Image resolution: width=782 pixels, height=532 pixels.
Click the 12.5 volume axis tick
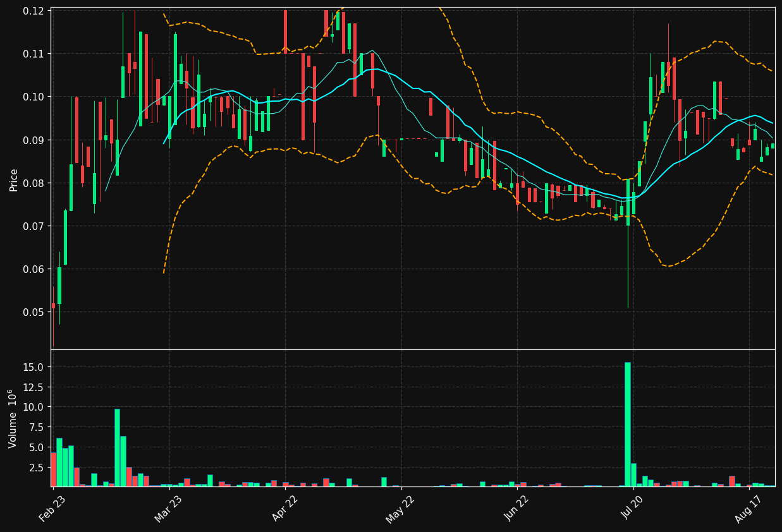(34, 387)
